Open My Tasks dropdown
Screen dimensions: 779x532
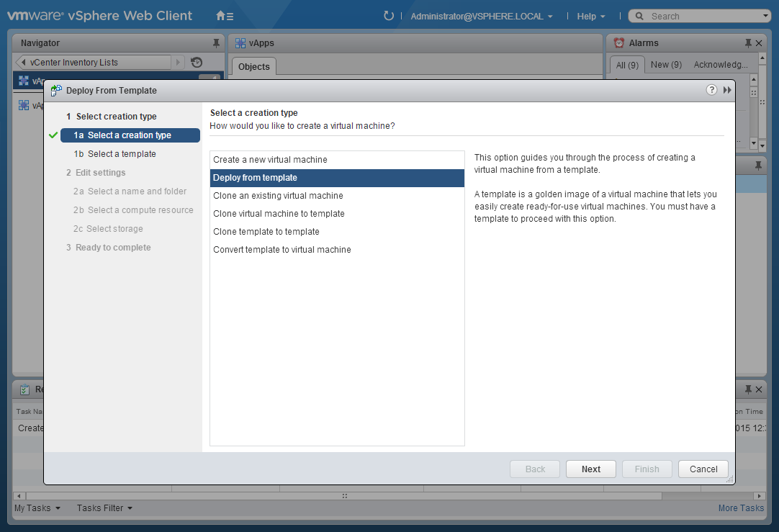(x=37, y=508)
